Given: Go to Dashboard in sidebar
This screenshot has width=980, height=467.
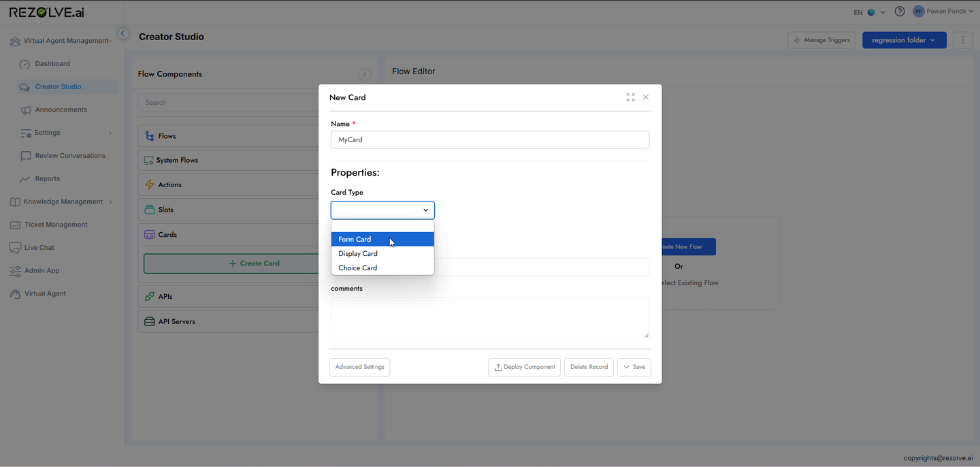Looking at the screenshot, I should [x=52, y=64].
